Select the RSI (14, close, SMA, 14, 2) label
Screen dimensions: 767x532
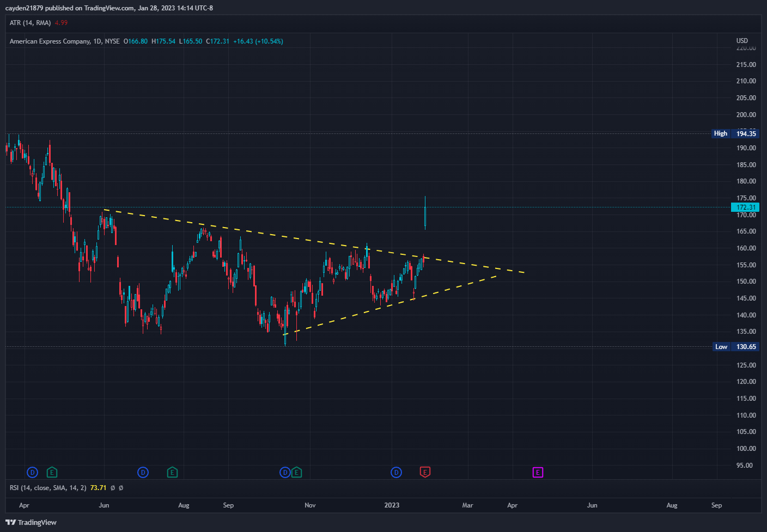[x=48, y=488]
